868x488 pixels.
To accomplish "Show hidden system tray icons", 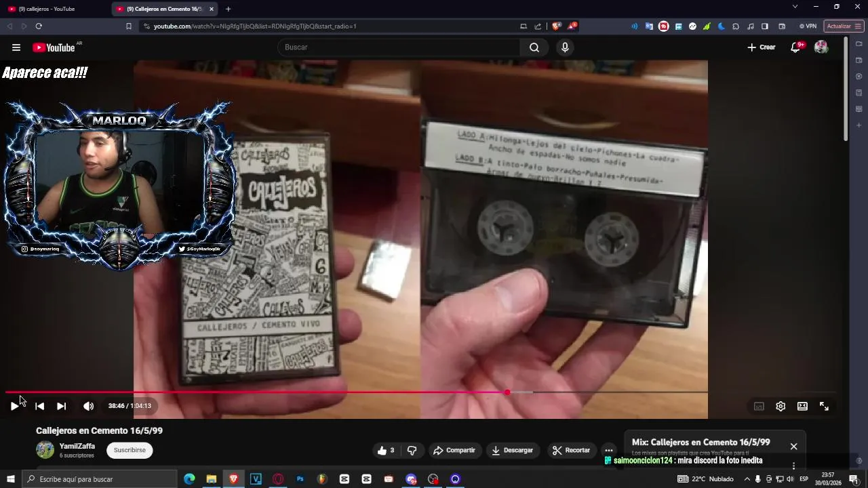I will [747, 479].
